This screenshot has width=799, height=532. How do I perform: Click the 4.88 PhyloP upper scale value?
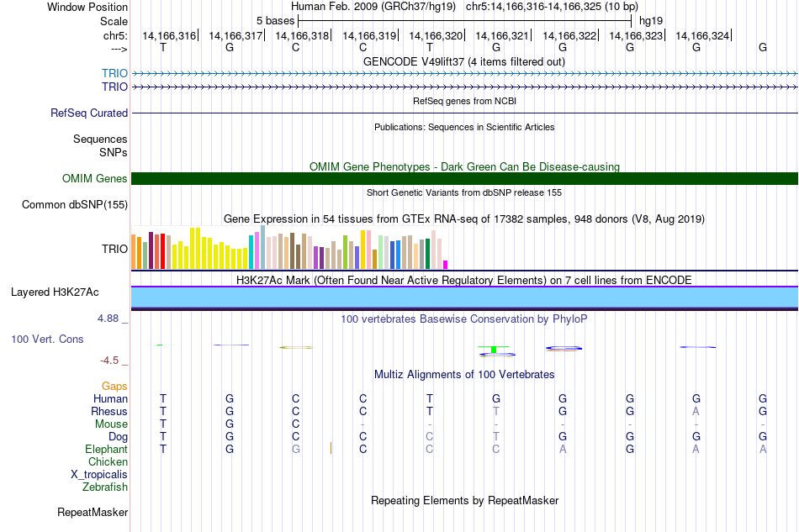108,319
